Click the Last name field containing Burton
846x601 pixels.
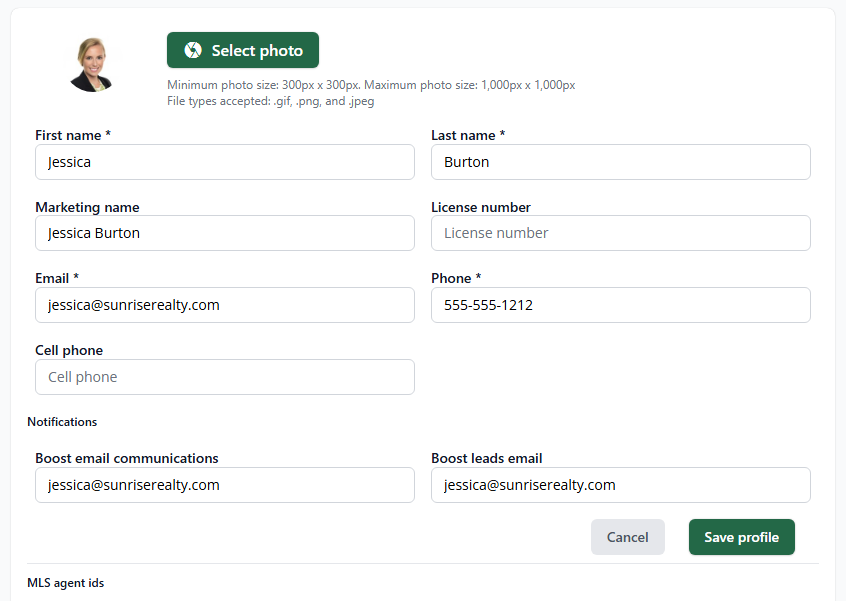620,162
